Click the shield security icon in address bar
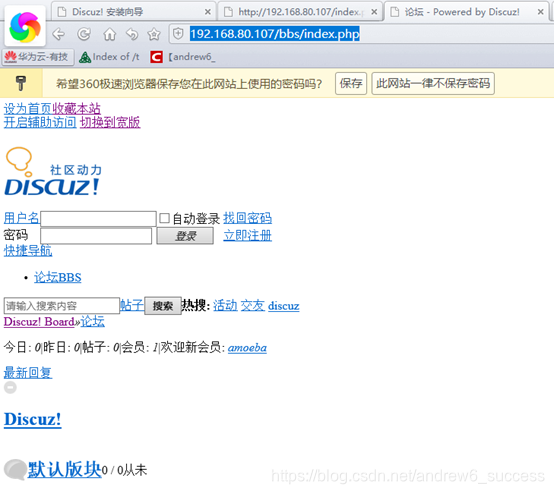This screenshot has width=554, height=494. [178, 34]
